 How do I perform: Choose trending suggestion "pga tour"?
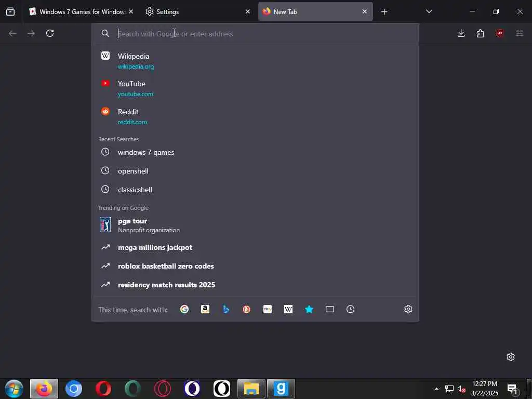pos(255,225)
